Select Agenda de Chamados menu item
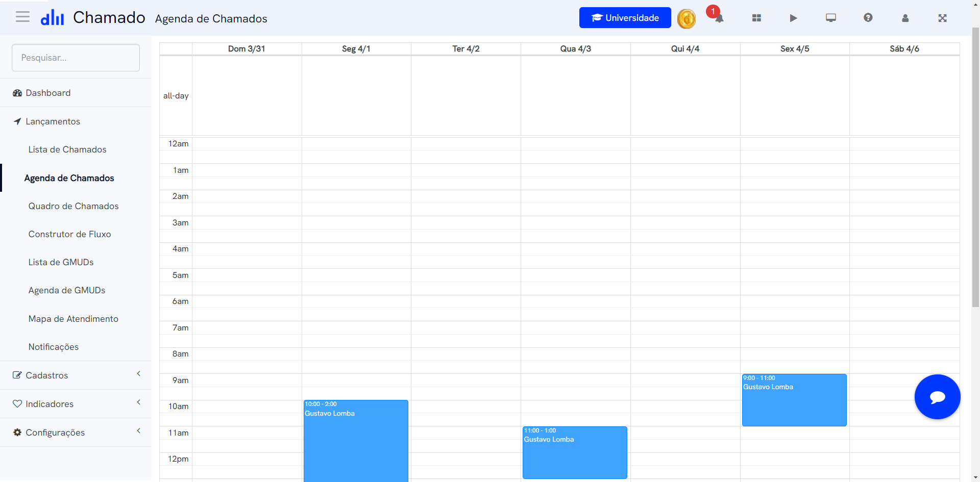This screenshot has height=482, width=980. (69, 178)
